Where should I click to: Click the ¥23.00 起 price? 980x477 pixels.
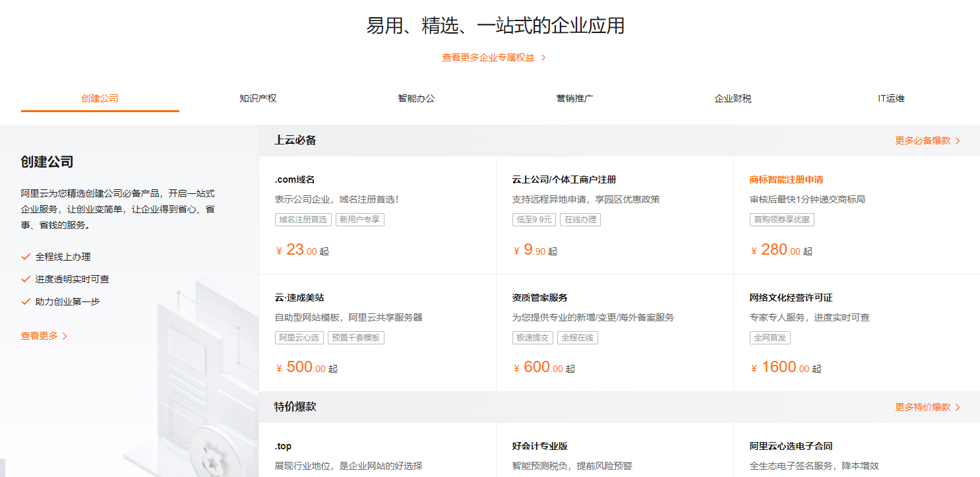pyautogui.click(x=302, y=250)
